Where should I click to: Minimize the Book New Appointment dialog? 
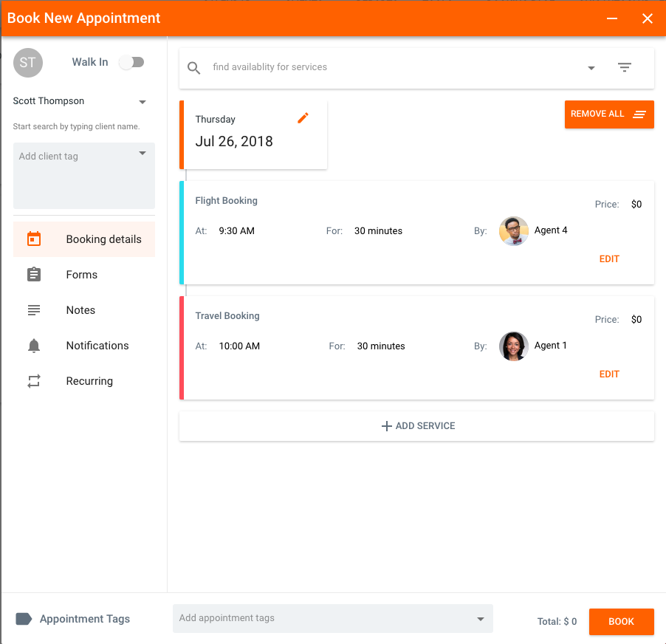coord(611,18)
